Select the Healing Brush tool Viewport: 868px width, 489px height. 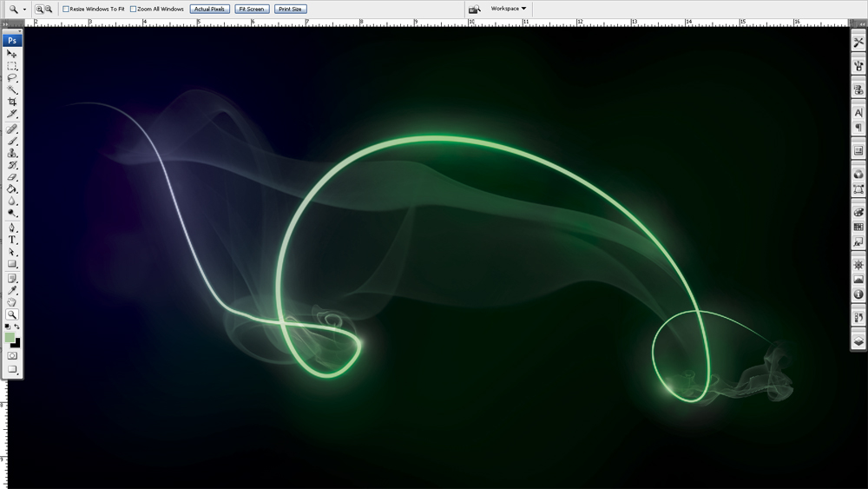11,129
